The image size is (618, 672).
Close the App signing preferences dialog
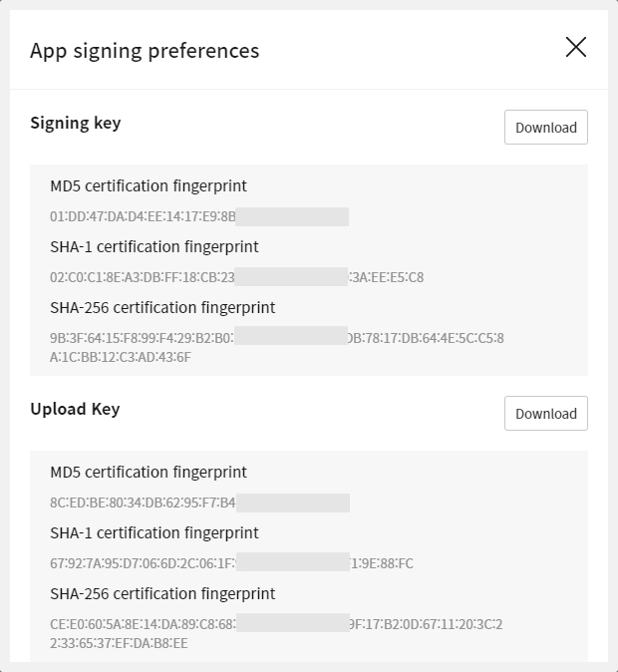click(x=576, y=48)
